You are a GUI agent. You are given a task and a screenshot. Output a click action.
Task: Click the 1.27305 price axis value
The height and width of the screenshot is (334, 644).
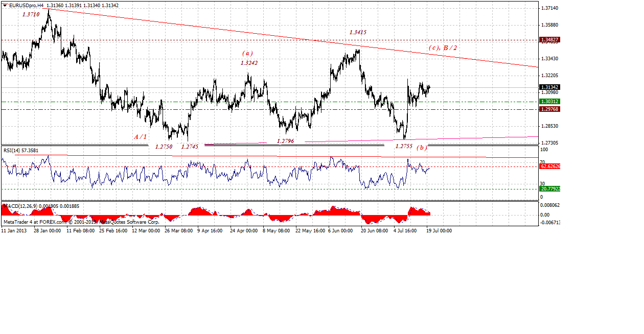[x=549, y=142]
